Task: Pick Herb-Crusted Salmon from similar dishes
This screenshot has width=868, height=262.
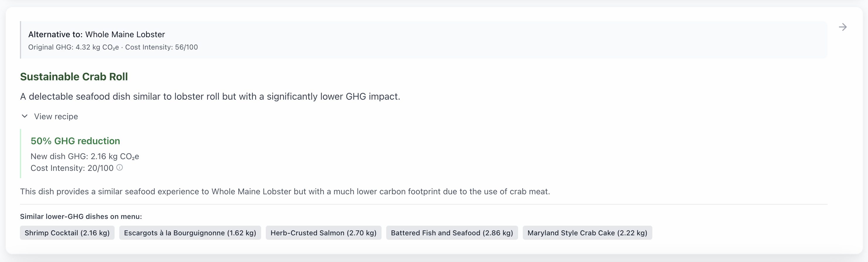Action: [x=323, y=233]
